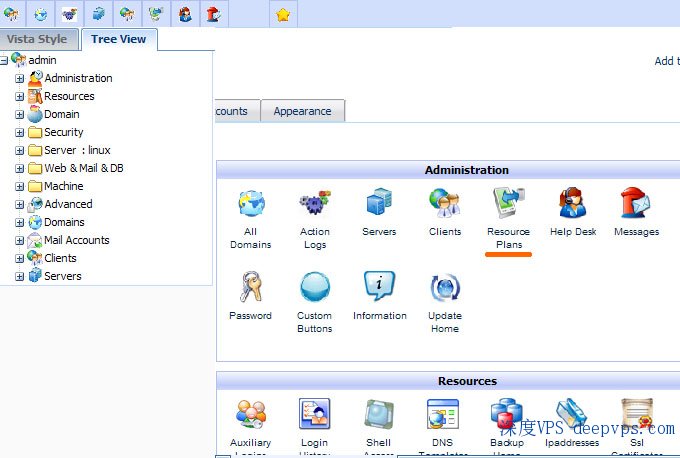Screen dimensions: 680x458
Task: Select the Appearance tab
Action: coord(303,111)
